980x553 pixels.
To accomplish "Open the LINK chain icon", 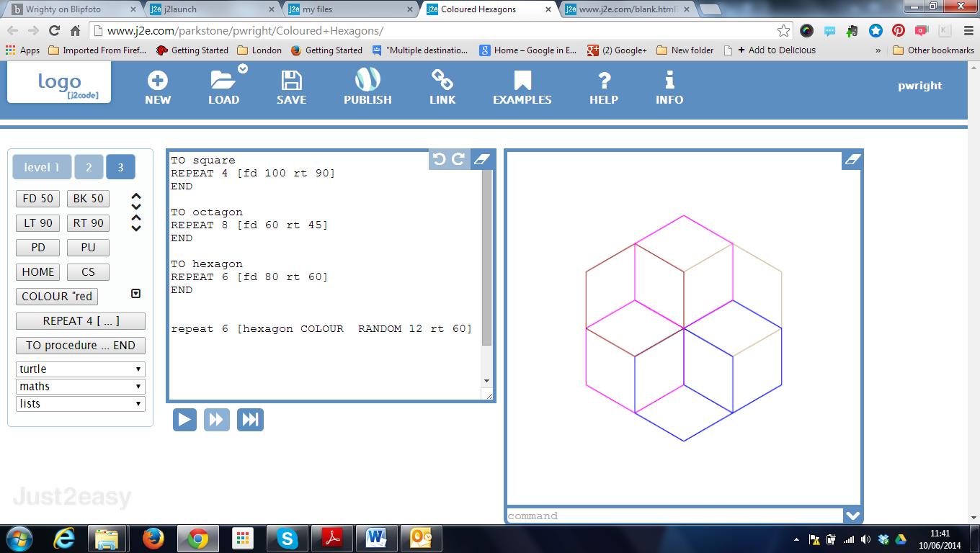I will tap(442, 80).
